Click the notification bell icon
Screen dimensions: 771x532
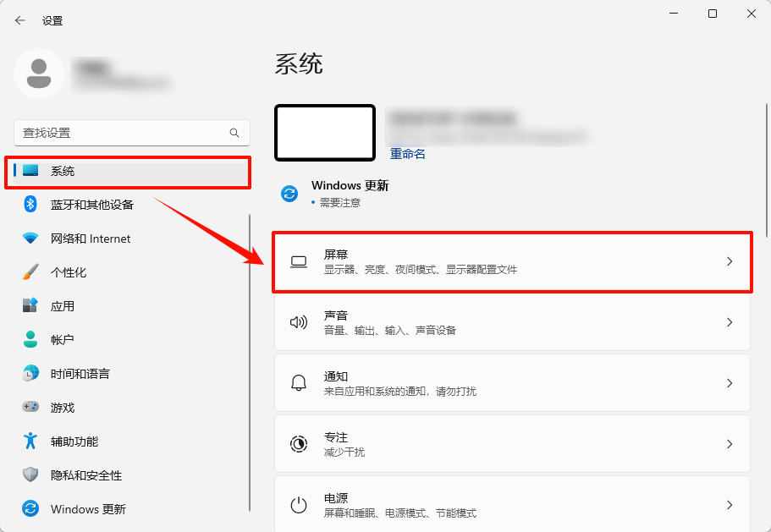coord(298,383)
